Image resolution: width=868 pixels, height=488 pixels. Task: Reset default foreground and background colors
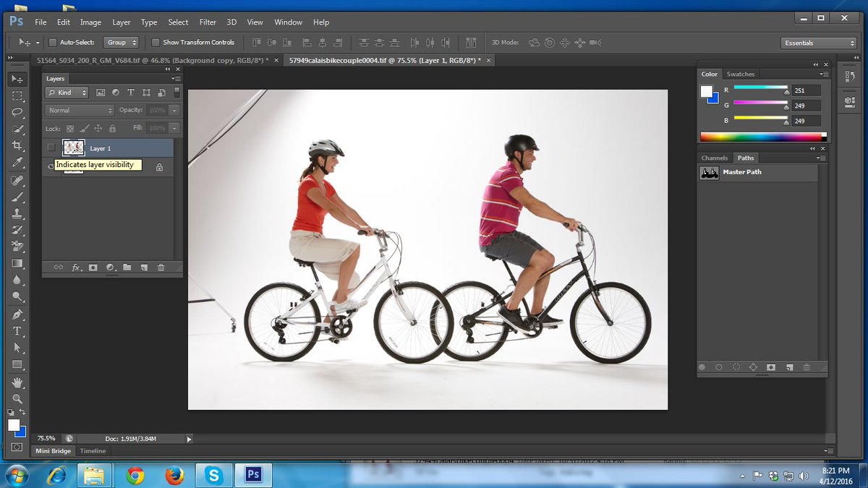[12, 412]
